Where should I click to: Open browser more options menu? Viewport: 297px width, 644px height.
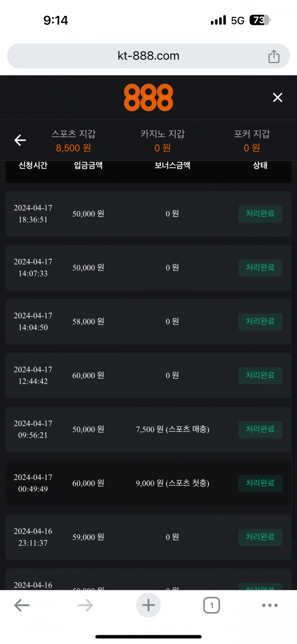270,605
